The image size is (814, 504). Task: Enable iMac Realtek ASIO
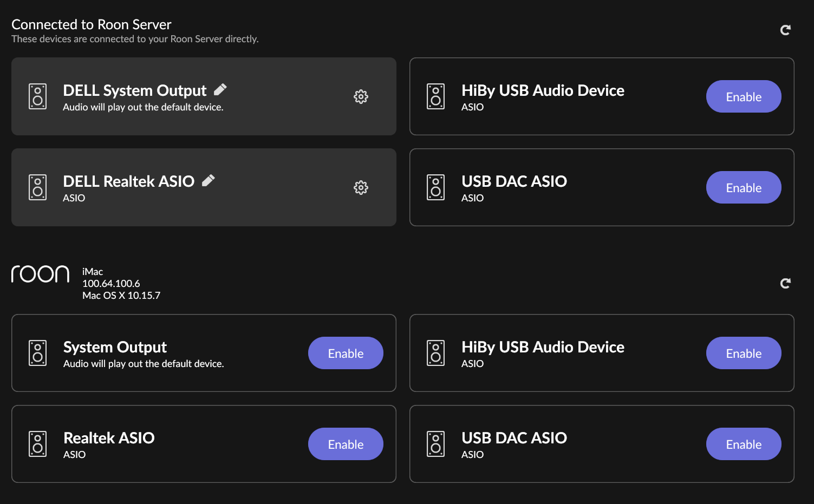point(346,444)
